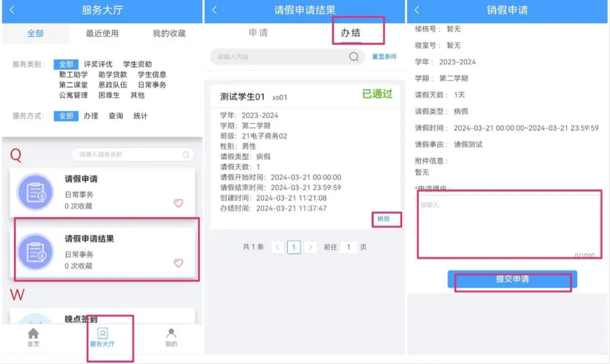Toggle the favorite heart on 请假申请结果
This screenshot has height=364, width=610.
click(x=179, y=262)
